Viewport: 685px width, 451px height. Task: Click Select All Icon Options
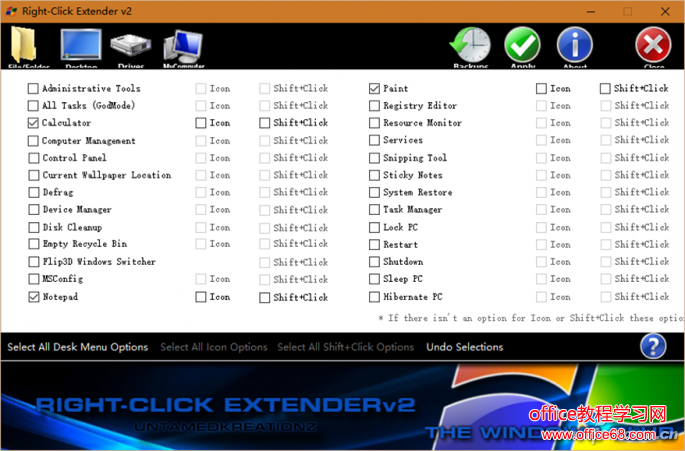click(x=214, y=347)
